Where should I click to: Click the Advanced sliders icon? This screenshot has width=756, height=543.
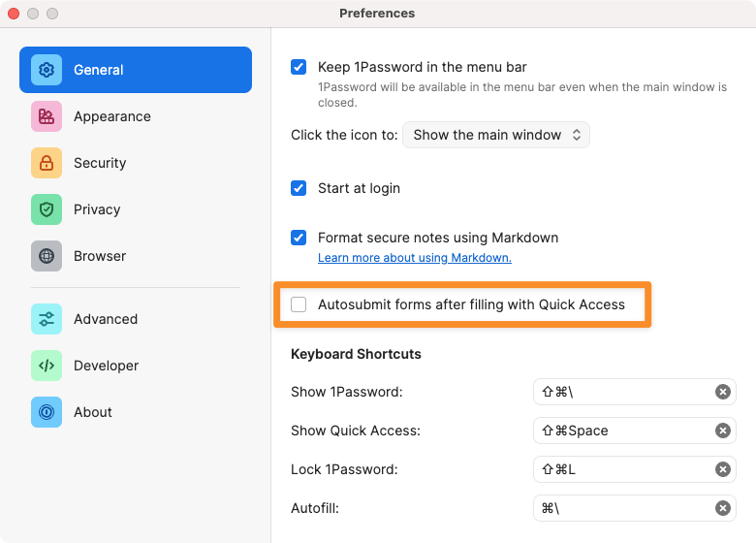pyautogui.click(x=47, y=319)
